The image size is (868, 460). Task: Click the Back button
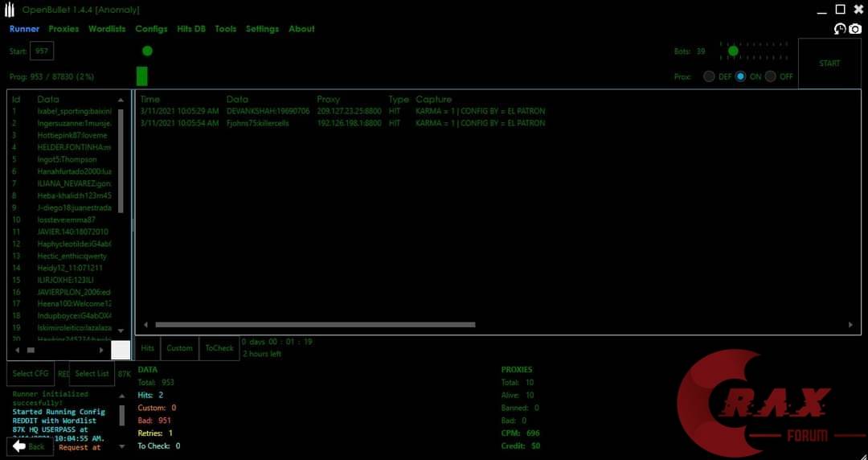coord(30,446)
